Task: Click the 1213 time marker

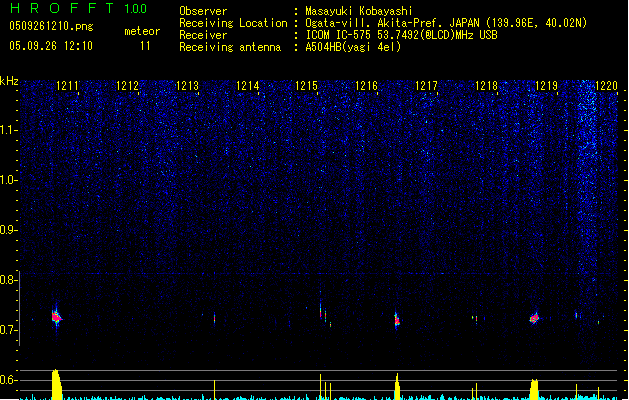Action: click(187, 86)
